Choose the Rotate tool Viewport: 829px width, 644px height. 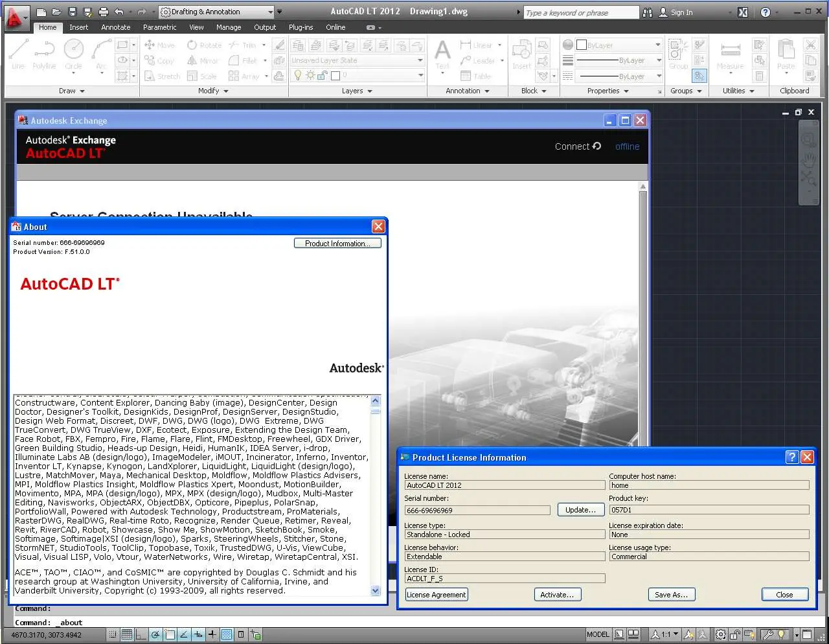coord(204,45)
